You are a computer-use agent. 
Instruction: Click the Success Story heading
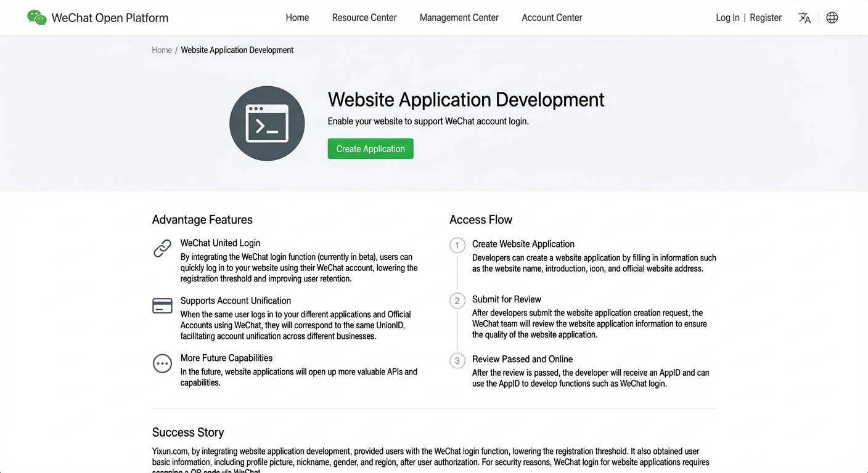tap(188, 432)
